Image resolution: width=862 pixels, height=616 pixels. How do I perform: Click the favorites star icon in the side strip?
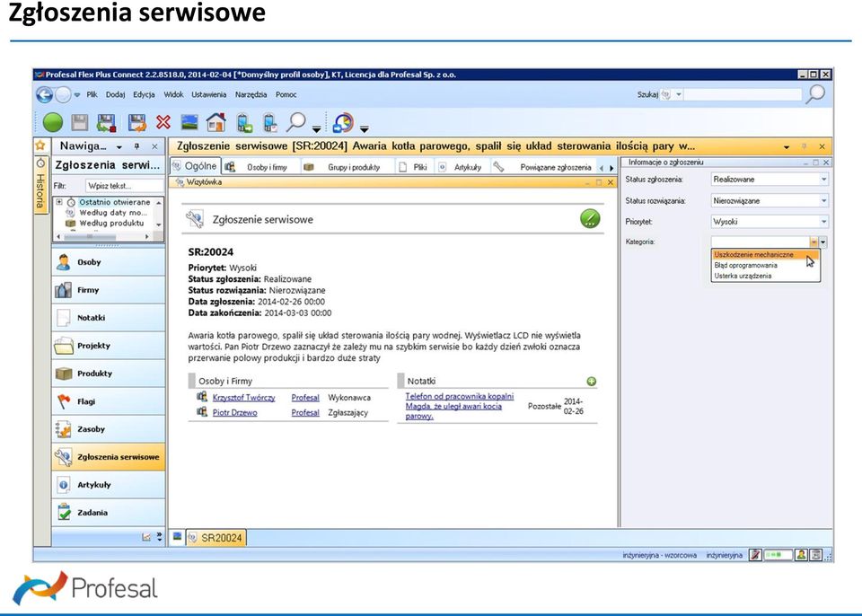40,145
